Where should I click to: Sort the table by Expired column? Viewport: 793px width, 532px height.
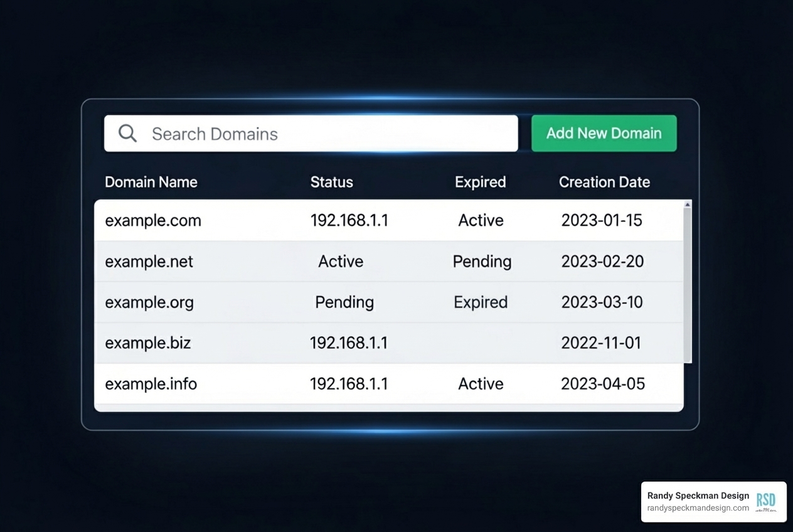[x=481, y=182]
